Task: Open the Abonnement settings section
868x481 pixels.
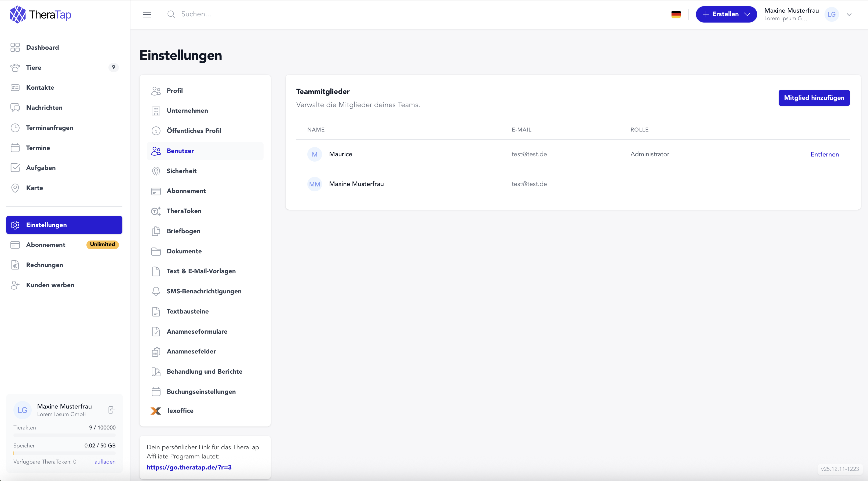Action: click(186, 191)
